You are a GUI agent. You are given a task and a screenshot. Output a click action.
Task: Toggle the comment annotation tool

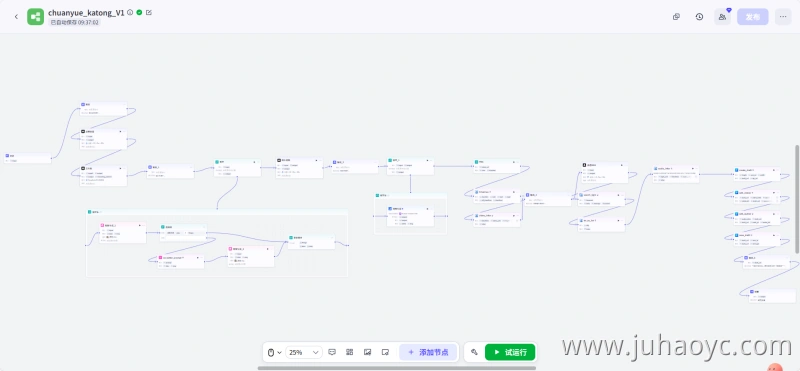coord(332,352)
